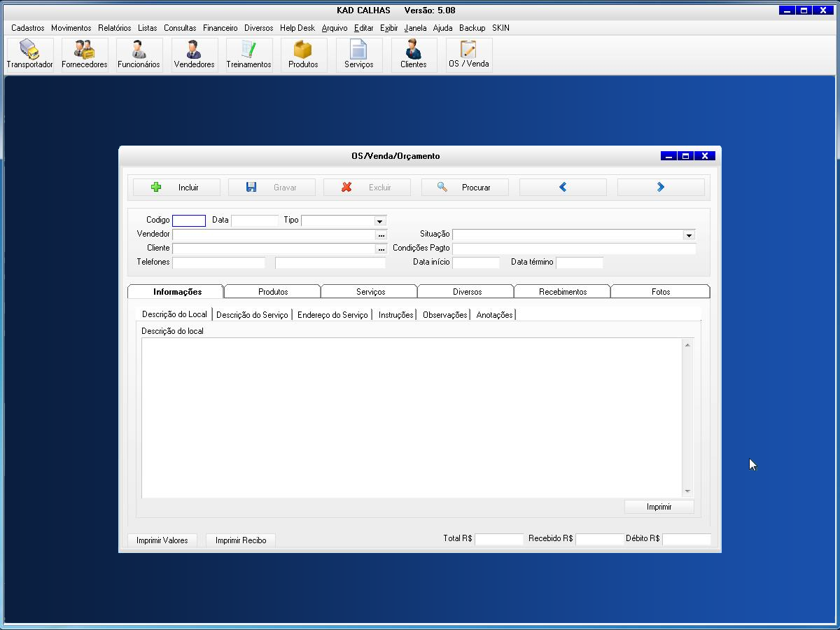Screen dimensions: 840x630
Task: Open the Janela menu
Action: [415, 28]
